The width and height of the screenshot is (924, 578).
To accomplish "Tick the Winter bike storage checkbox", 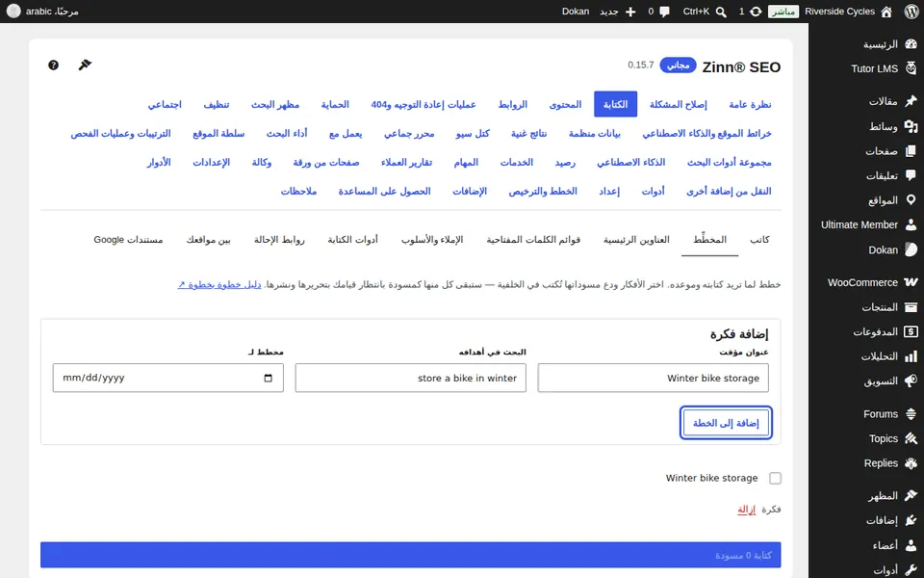I will (775, 478).
